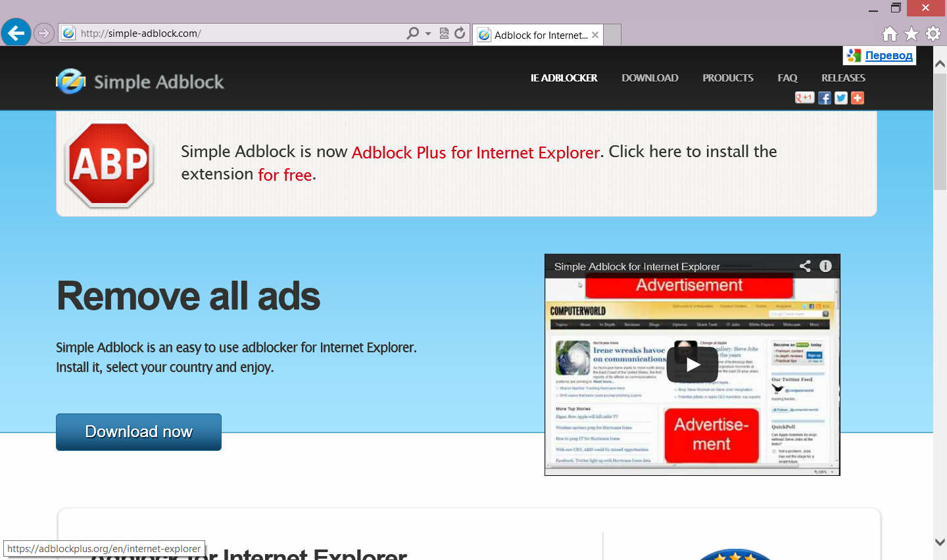Click the Twitter share icon
This screenshot has width=947, height=560.
pos(840,97)
